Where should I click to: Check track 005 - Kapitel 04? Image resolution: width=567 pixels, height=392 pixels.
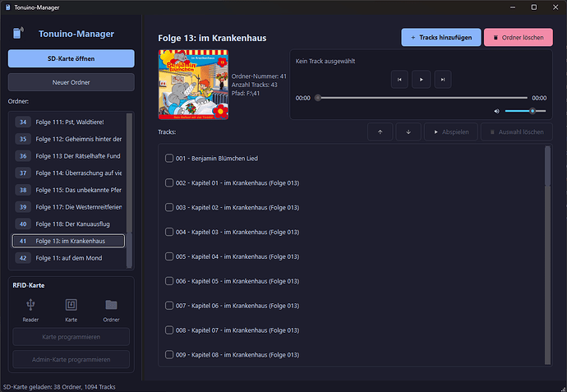pos(169,256)
